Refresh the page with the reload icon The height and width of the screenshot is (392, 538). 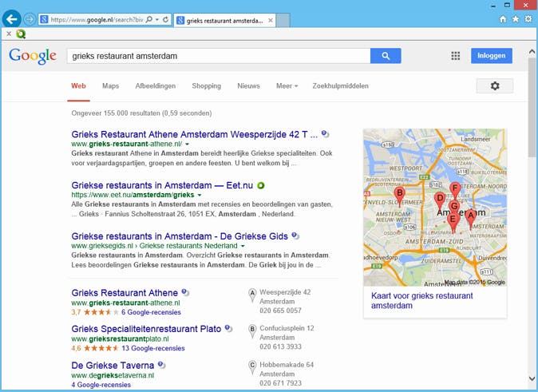166,20
